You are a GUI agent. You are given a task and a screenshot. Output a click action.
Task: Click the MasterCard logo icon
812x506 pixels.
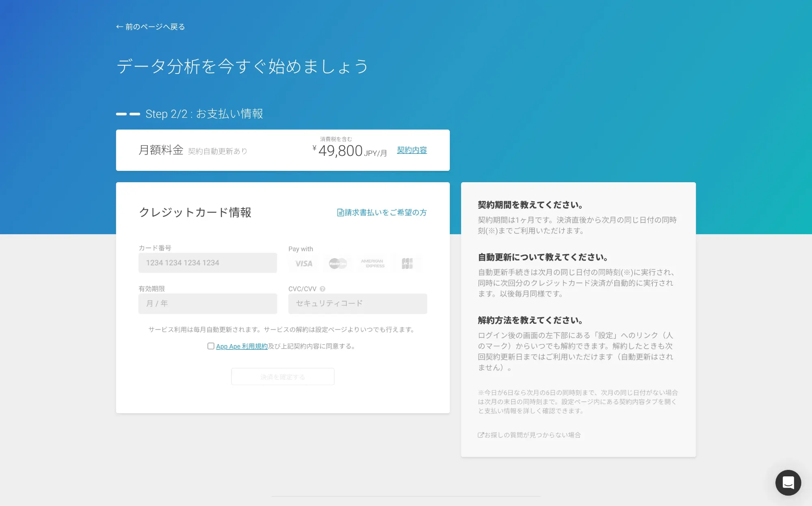click(338, 264)
